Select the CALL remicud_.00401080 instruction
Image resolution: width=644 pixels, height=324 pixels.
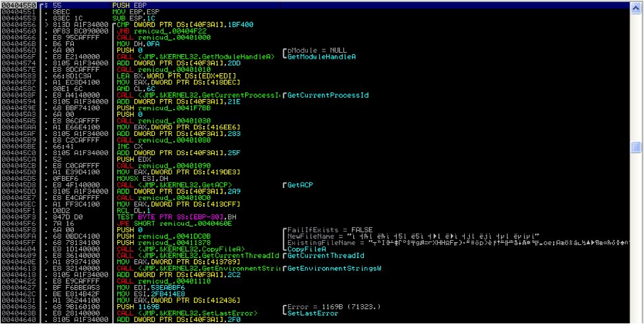point(164,140)
